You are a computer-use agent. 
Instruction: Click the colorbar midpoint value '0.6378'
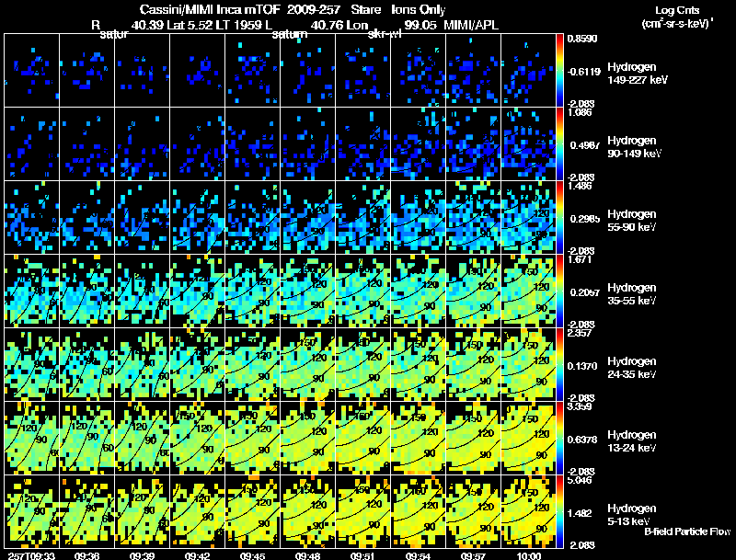(x=582, y=440)
